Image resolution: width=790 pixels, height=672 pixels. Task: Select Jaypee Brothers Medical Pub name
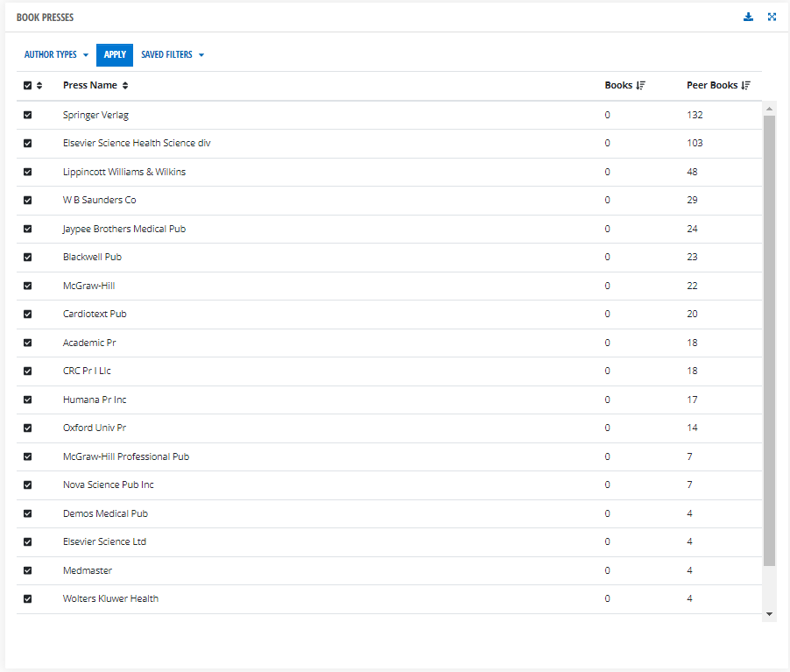click(124, 229)
